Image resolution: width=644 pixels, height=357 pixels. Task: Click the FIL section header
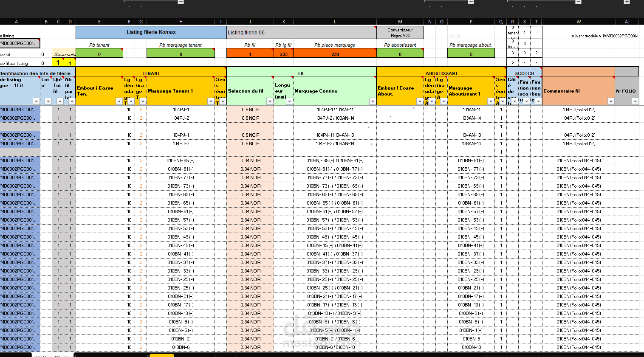click(x=302, y=72)
